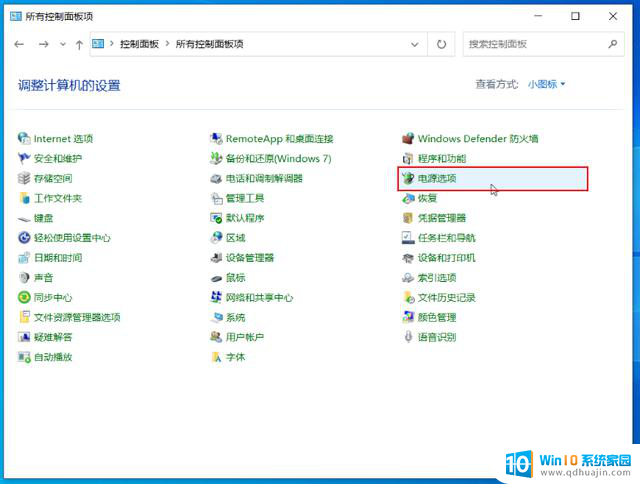
Task: Click the search magnifier icon
Action: [613, 44]
